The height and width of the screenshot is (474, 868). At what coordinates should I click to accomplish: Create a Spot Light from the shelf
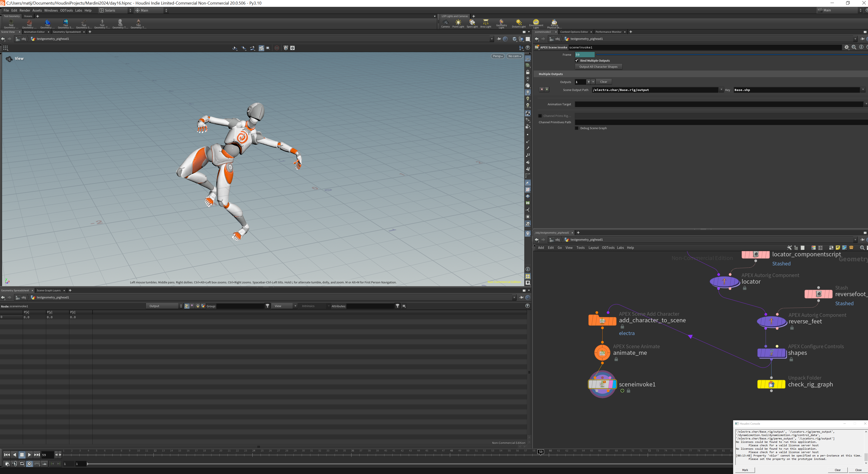coord(472,24)
